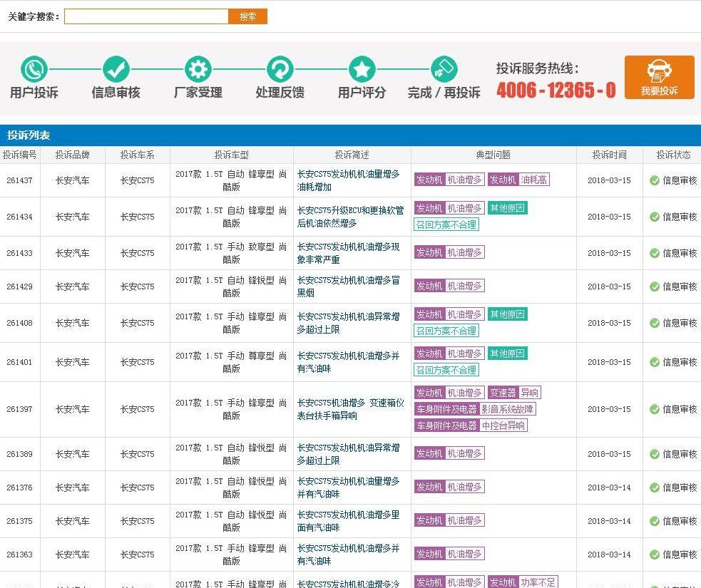Click the 投诉状态 column header

click(672, 155)
